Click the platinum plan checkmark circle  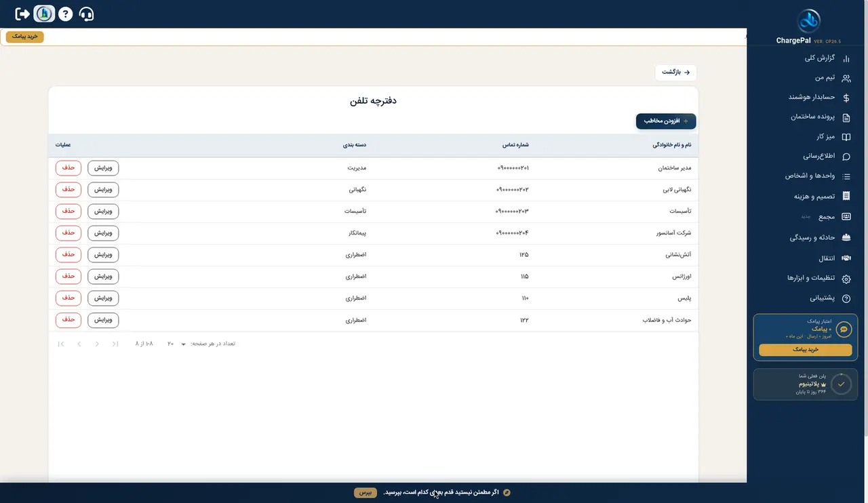tap(841, 384)
